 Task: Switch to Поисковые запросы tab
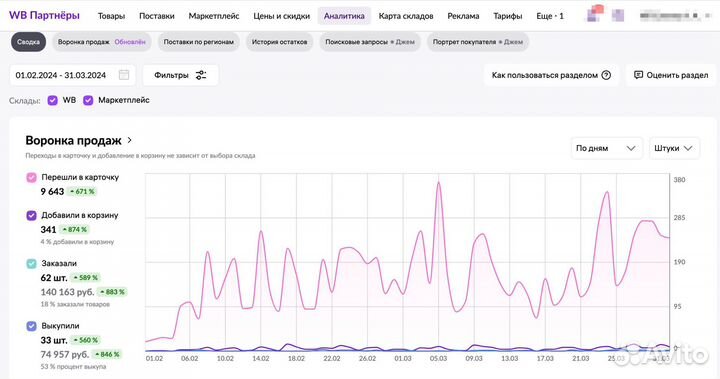370,42
